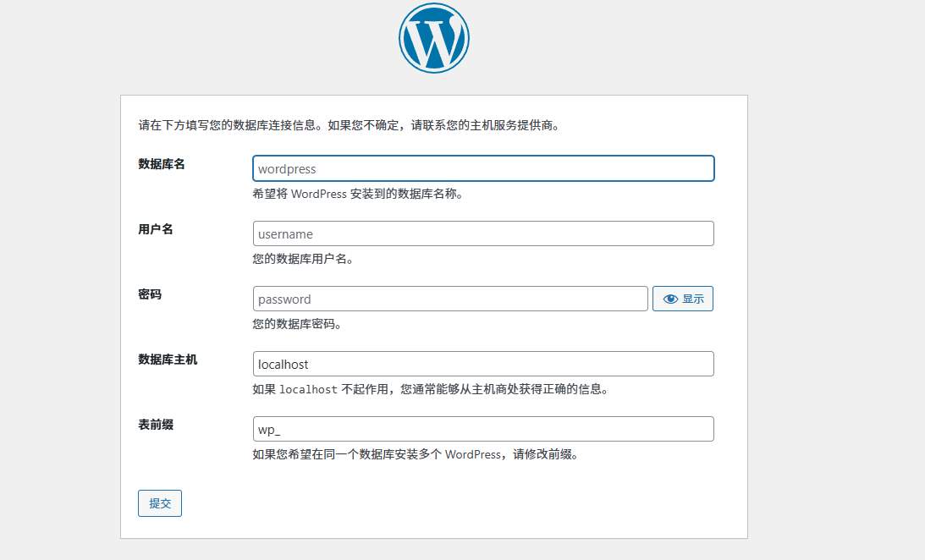Click the hint text under database name field

pyautogui.click(x=357, y=194)
